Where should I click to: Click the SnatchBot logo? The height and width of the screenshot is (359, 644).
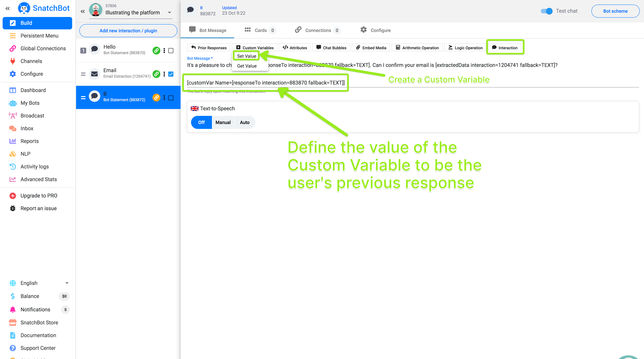pos(43,8)
